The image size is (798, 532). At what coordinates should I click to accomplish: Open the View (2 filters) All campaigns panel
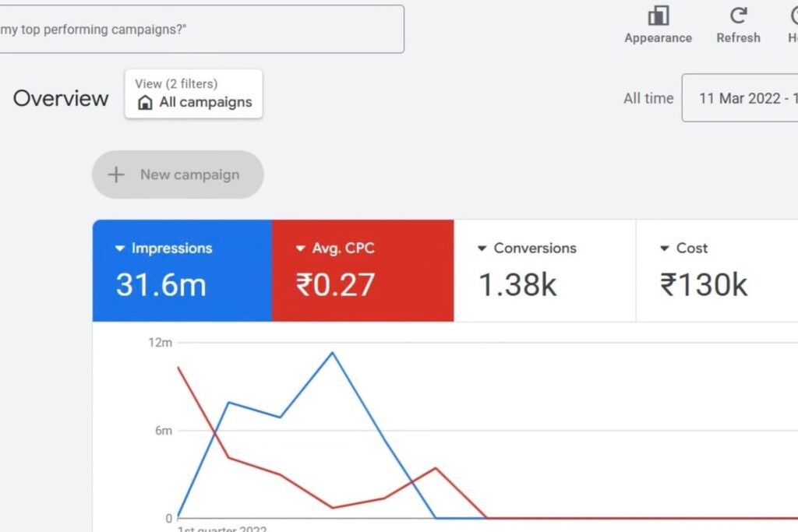(x=192, y=93)
